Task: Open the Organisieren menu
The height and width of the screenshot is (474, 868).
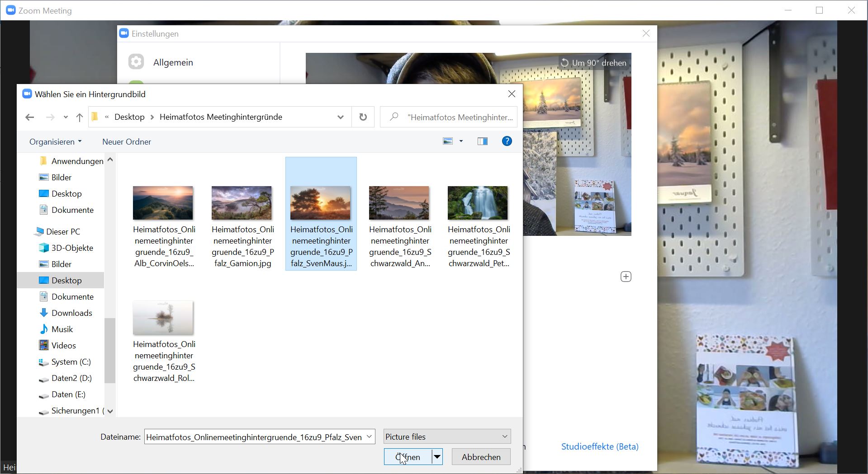Action: tap(55, 142)
